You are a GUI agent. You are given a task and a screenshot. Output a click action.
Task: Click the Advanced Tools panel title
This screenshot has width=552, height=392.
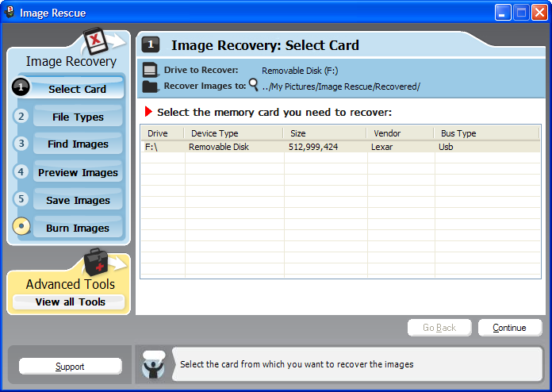click(71, 284)
